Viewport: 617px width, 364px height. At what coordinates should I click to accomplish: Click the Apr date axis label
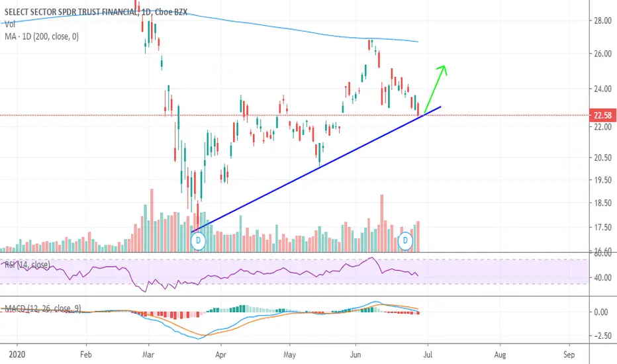220,355
